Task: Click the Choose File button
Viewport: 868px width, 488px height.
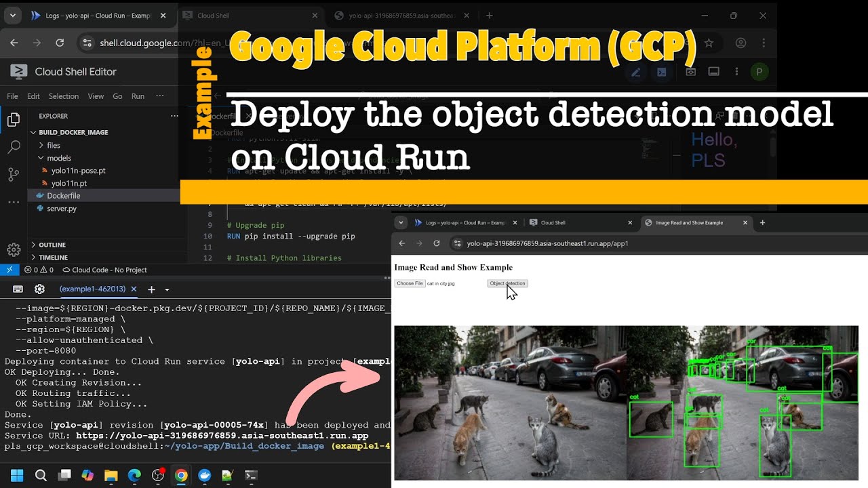Action: pyautogui.click(x=410, y=283)
